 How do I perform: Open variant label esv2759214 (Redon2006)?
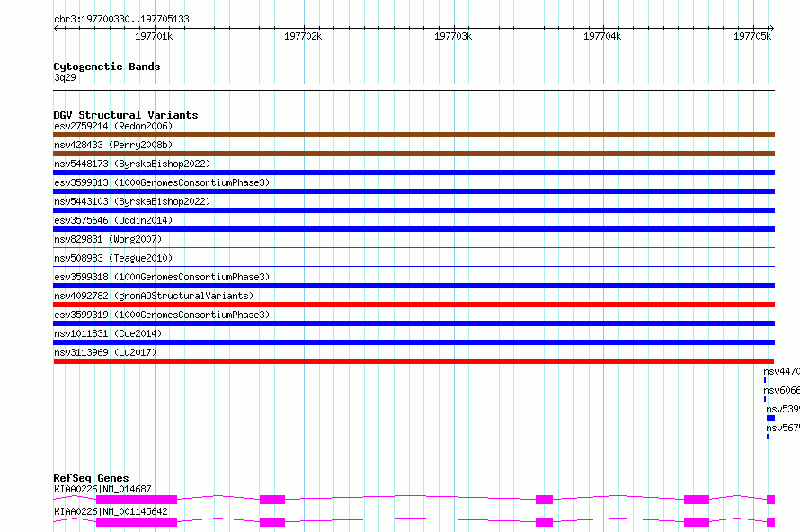tap(113, 126)
